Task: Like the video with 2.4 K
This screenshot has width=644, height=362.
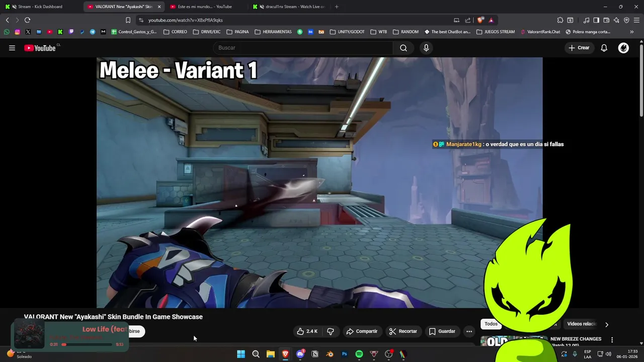Action: point(307,331)
